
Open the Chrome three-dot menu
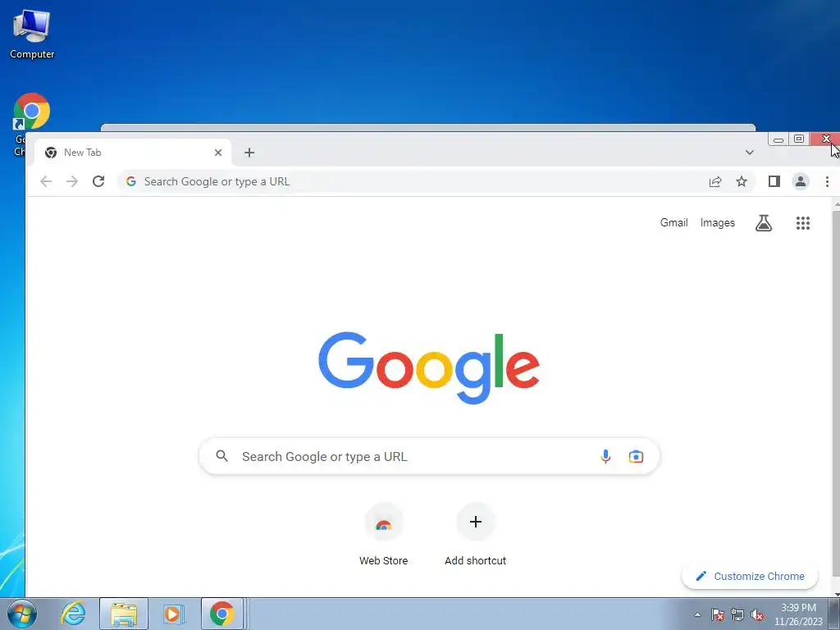[827, 181]
